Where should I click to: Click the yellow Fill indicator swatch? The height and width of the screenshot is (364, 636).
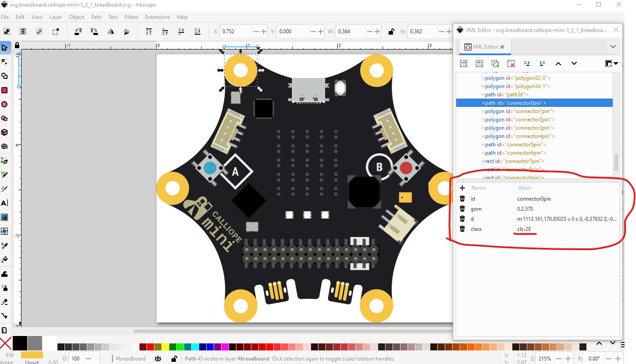click(32, 355)
